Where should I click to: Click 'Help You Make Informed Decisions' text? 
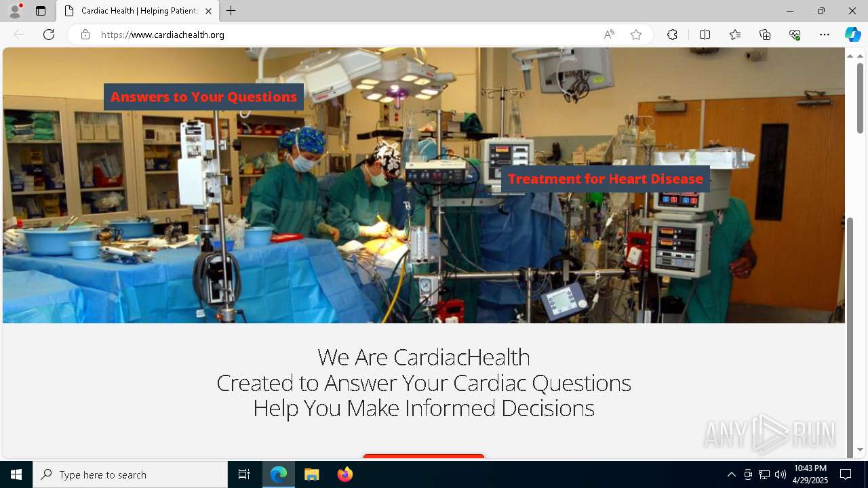[424, 408]
